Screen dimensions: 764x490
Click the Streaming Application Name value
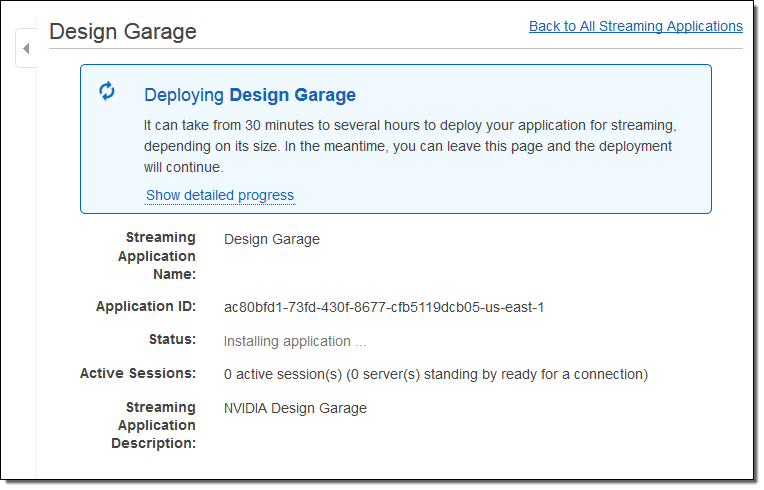272,239
